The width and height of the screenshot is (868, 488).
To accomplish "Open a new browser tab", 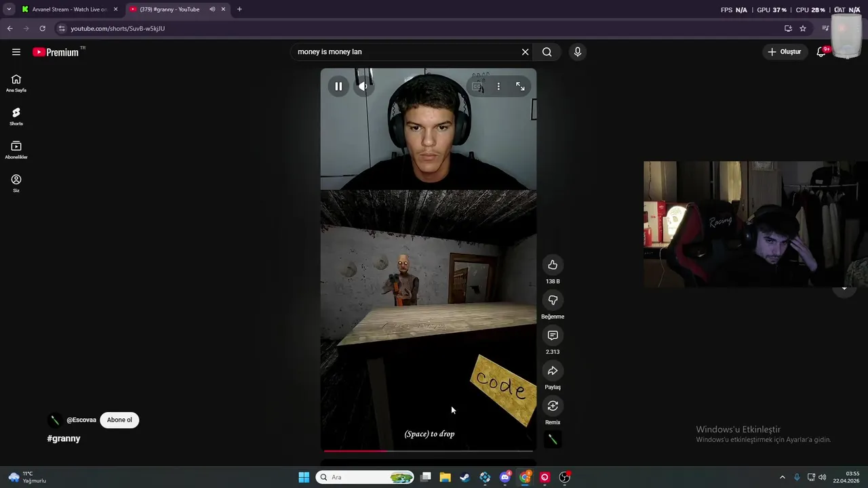I will 239,9.
